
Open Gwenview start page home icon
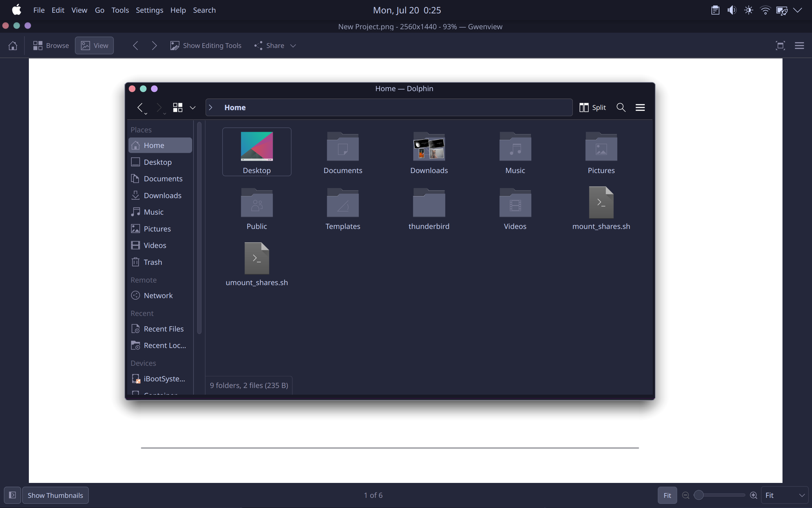pyautogui.click(x=13, y=45)
